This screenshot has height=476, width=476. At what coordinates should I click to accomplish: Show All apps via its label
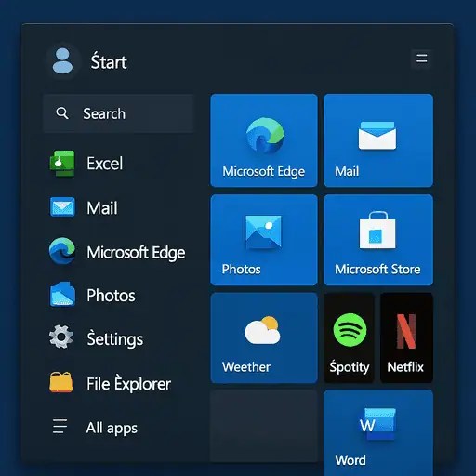[x=112, y=429]
